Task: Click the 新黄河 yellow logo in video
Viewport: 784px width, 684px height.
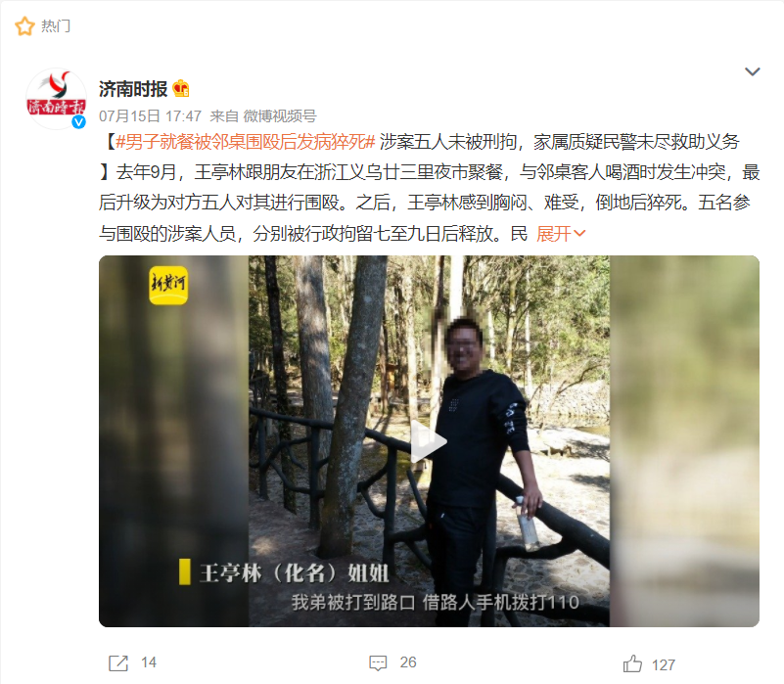Action: tap(168, 285)
